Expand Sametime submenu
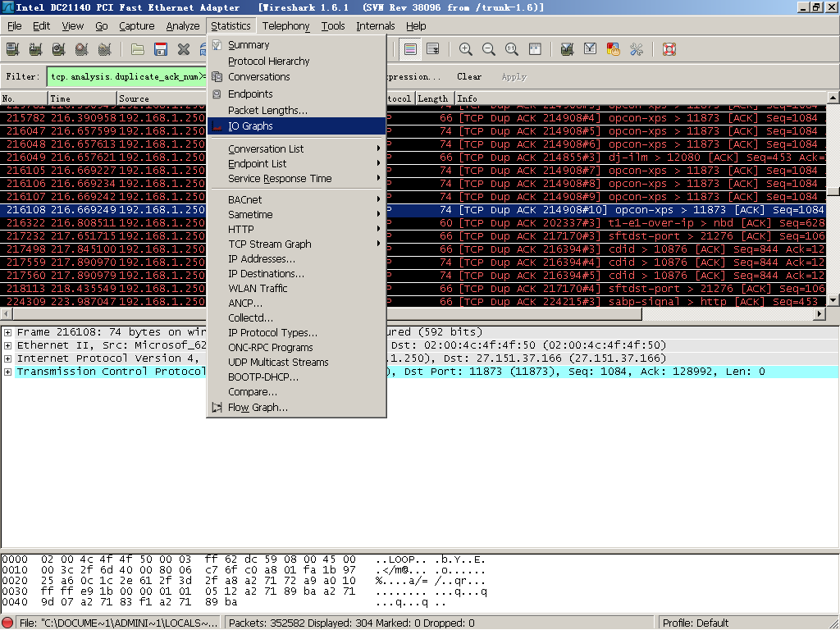This screenshot has height=630, width=840. coord(296,214)
